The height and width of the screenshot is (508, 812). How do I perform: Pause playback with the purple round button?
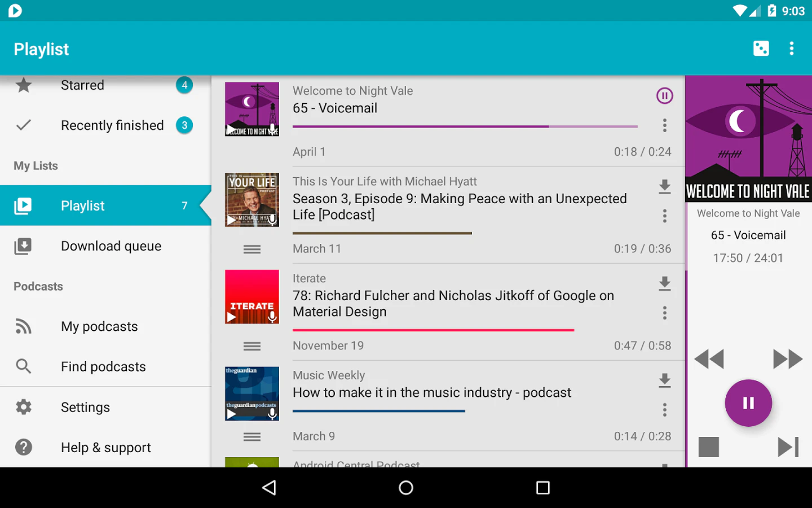tap(748, 403)
